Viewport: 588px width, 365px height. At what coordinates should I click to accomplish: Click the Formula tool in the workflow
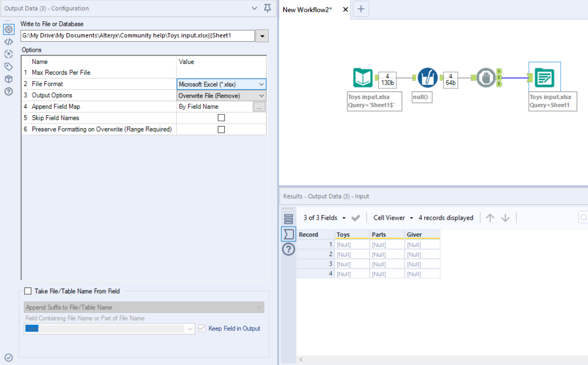point(428,78)
